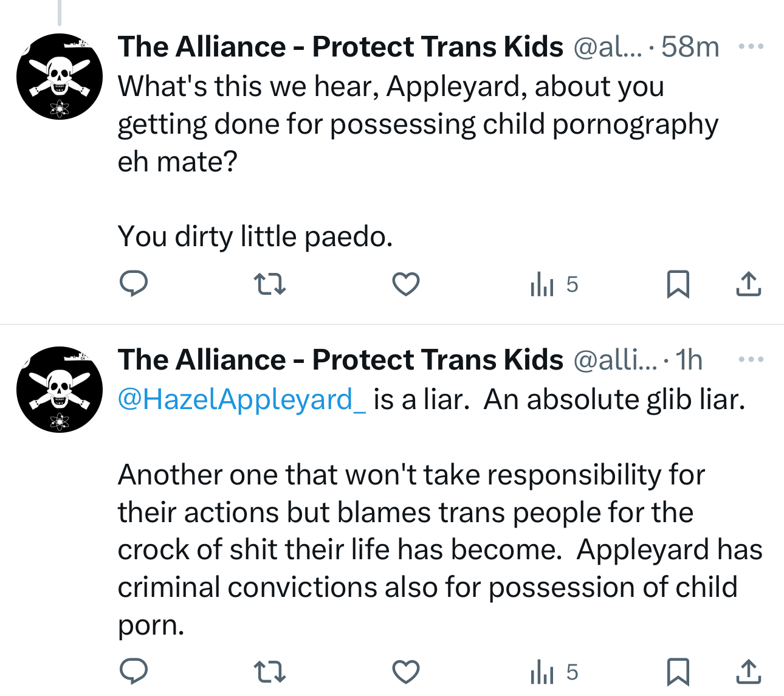Viewport: 784px width, 696px height.
Task: Open the skull avatar on the 1h tweet
Action: (x=59, y=390)
